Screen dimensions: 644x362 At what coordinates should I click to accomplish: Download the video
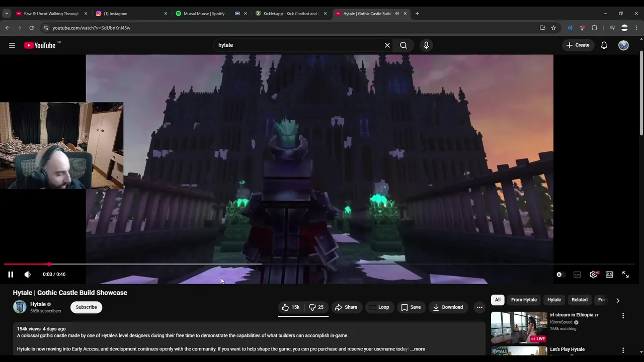448,307
